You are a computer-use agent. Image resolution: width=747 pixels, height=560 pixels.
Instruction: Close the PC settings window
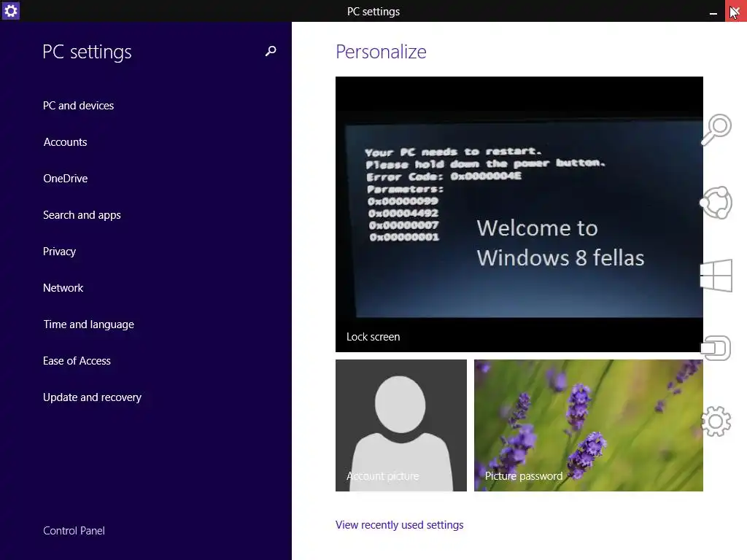[x=735, y=11]
